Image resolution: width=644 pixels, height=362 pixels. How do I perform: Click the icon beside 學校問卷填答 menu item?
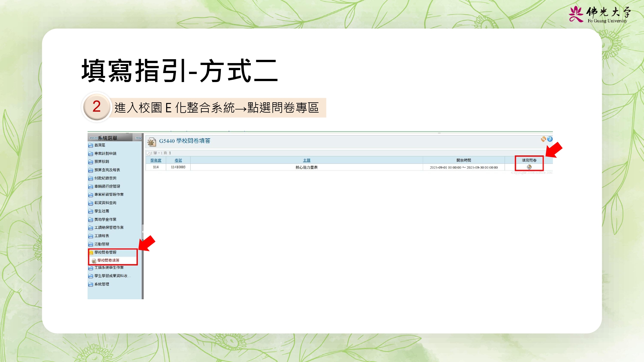94,261
